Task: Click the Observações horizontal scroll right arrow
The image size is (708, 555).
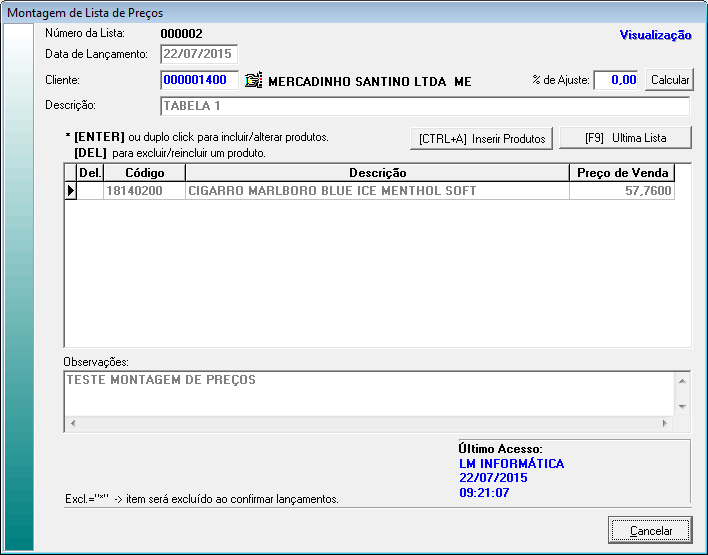Action: [x=666, y=424]
